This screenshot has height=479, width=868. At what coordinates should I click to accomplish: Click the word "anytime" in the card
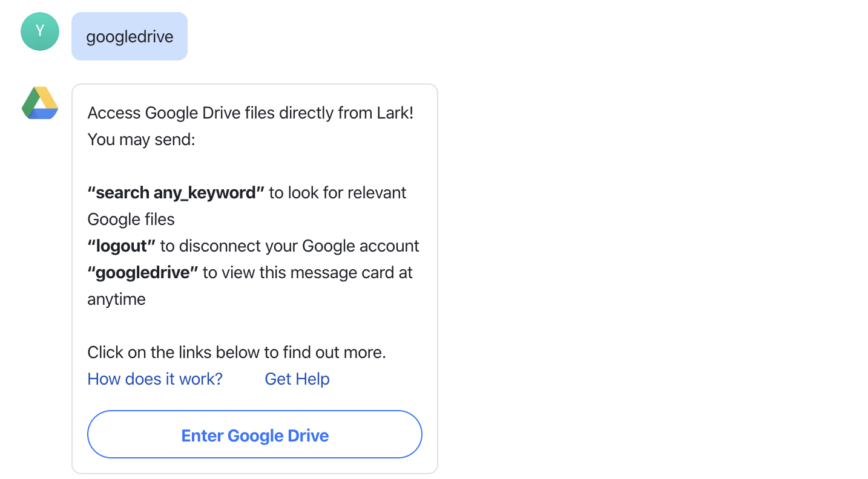pyautogui.click(x=117, y=299)
